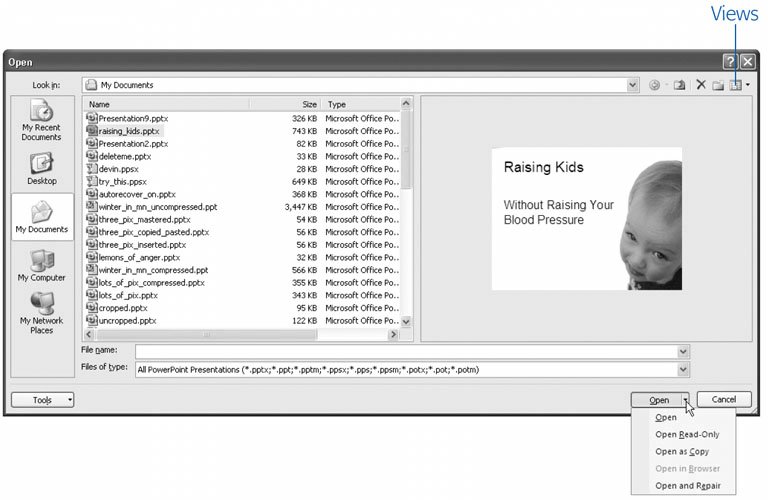Go to Desktop in the places bar
Image resolution: width=768 pixels, height=500 pixels.
point(41,168)
